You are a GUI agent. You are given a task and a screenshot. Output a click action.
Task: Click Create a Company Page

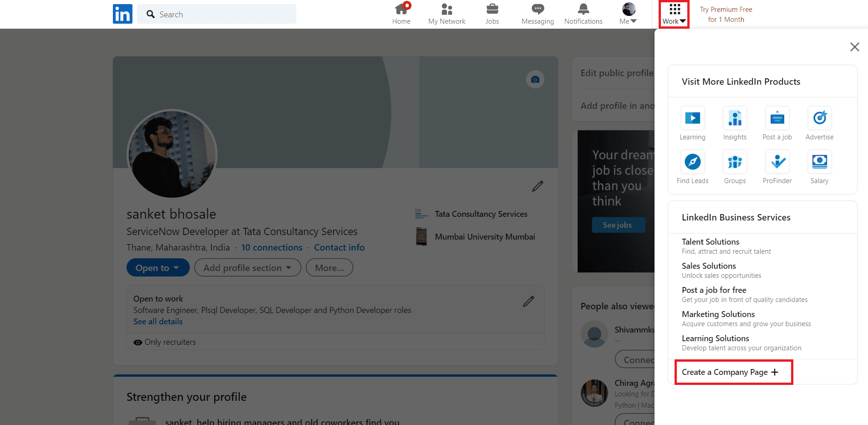730,372
